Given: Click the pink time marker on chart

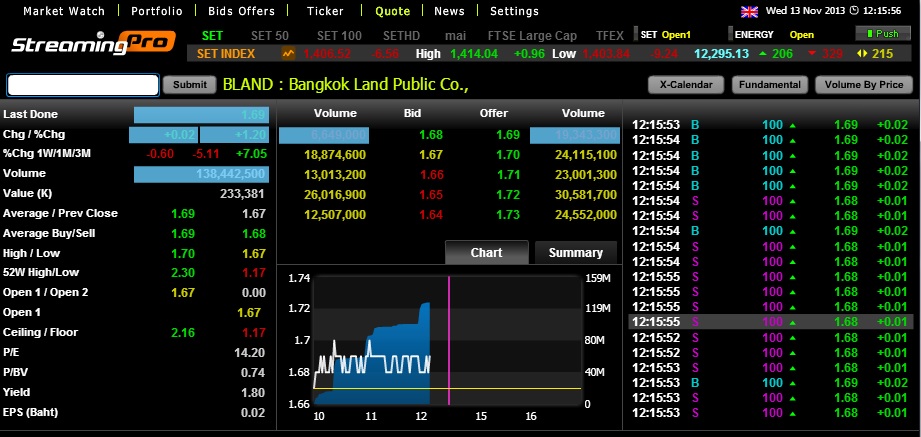Looking at the screenshot, I should (x=449, y=340).
